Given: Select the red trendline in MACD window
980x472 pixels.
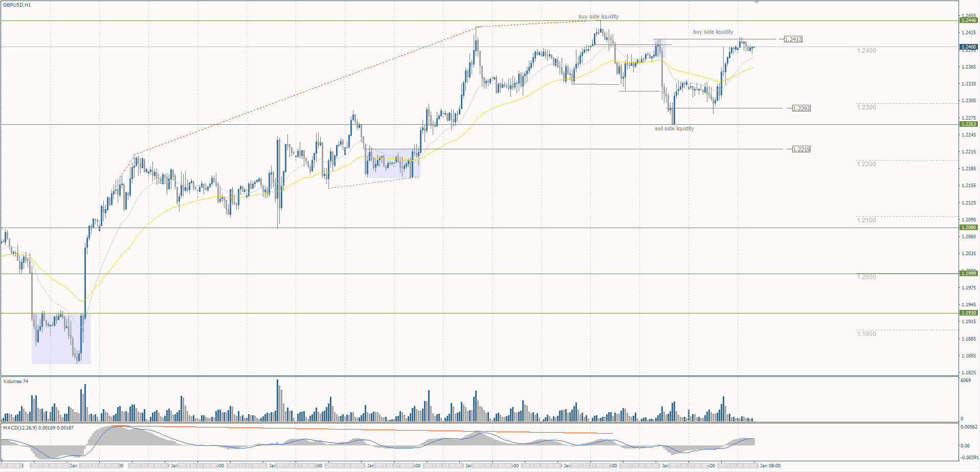Looking at the screenshot, I should pyautogui.click(x=362, y=430).
